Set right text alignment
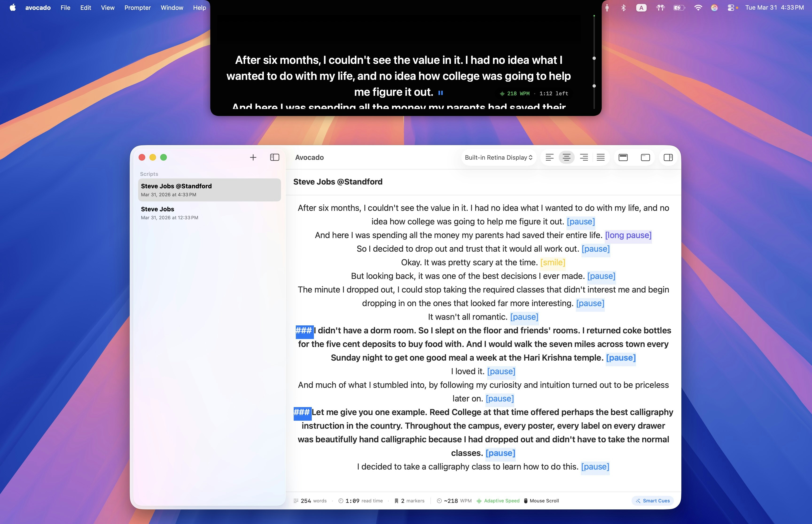The image size is (812, 524). [584, 158]
